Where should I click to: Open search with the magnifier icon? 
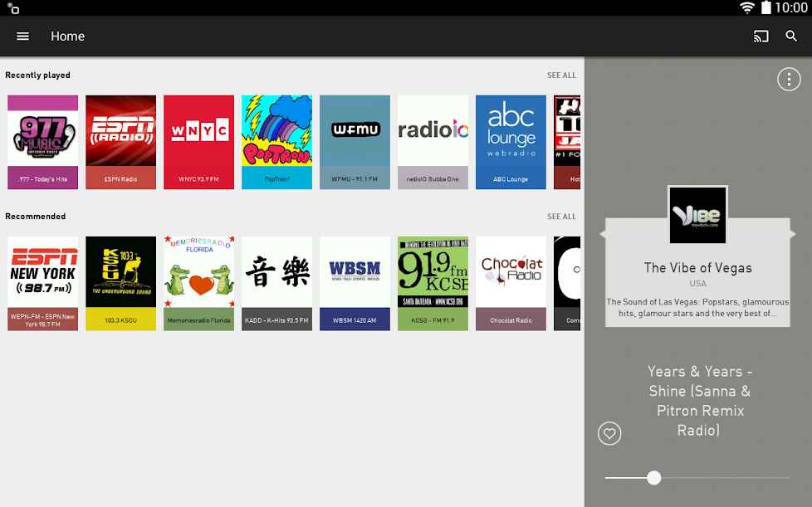[791, 37]
